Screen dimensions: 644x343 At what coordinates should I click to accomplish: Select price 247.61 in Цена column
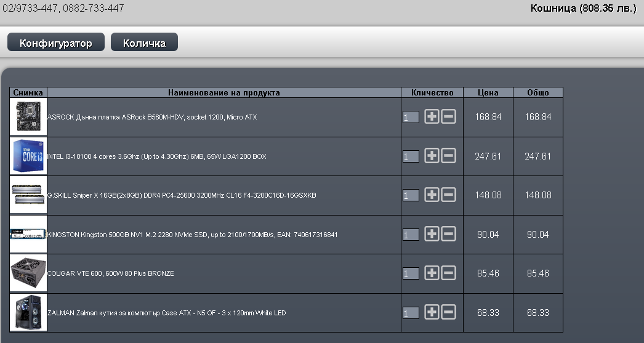[488, 156]
